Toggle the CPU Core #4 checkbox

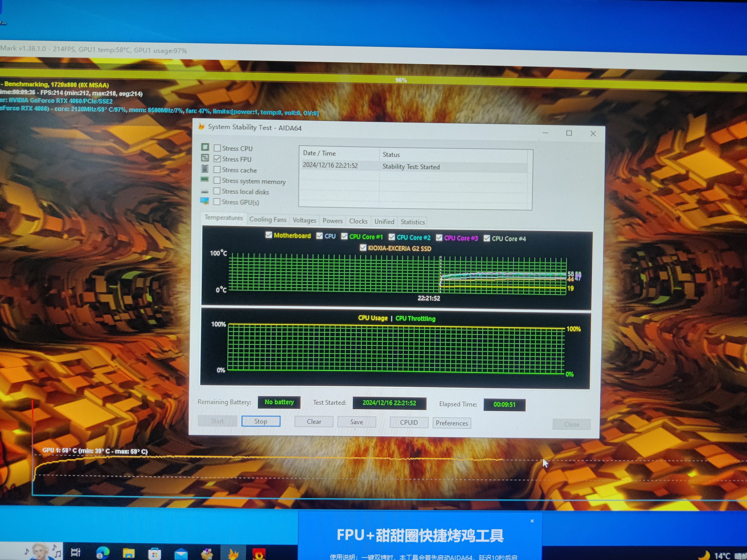point(487,238)
